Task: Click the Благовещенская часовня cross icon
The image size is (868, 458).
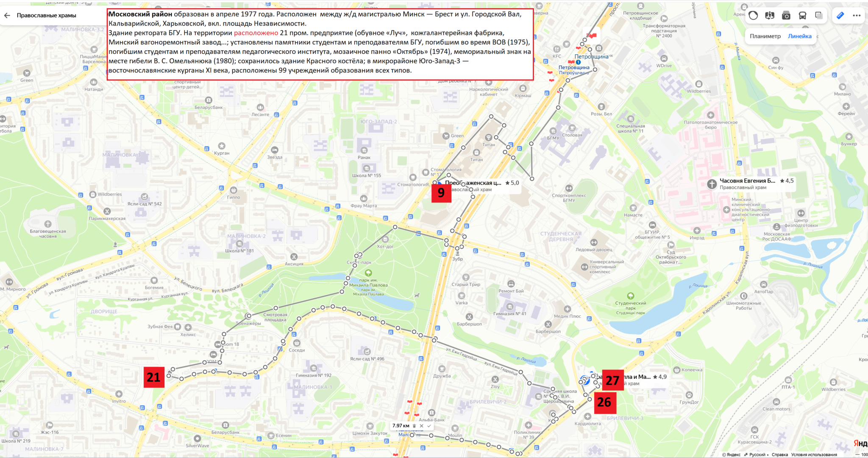Action: 48,224
